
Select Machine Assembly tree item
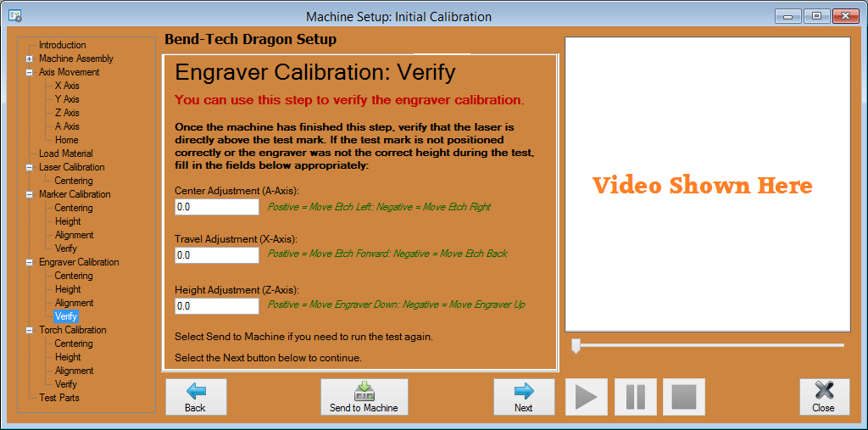75,59
